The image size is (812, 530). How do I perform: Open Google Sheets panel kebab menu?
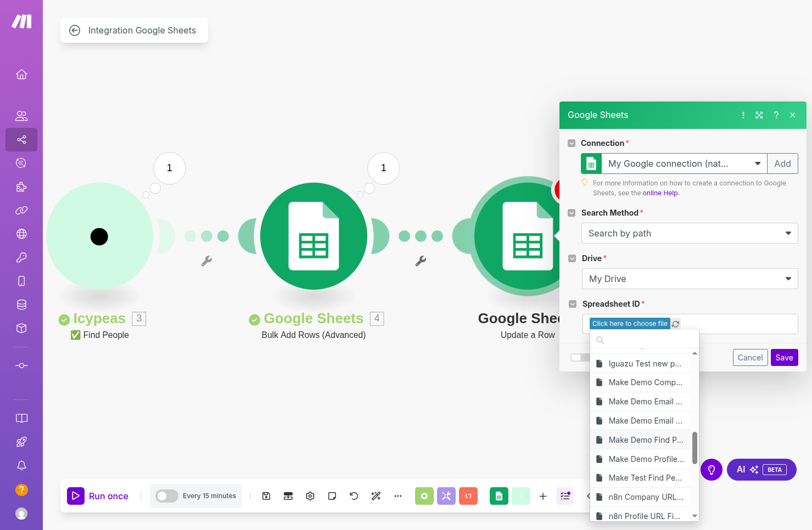click(743, 115)
